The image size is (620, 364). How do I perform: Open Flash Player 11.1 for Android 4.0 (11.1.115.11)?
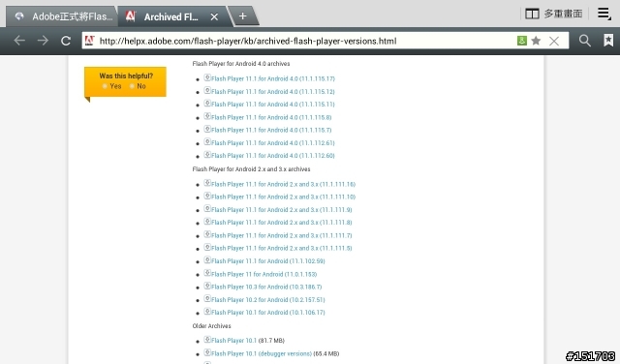273,105
